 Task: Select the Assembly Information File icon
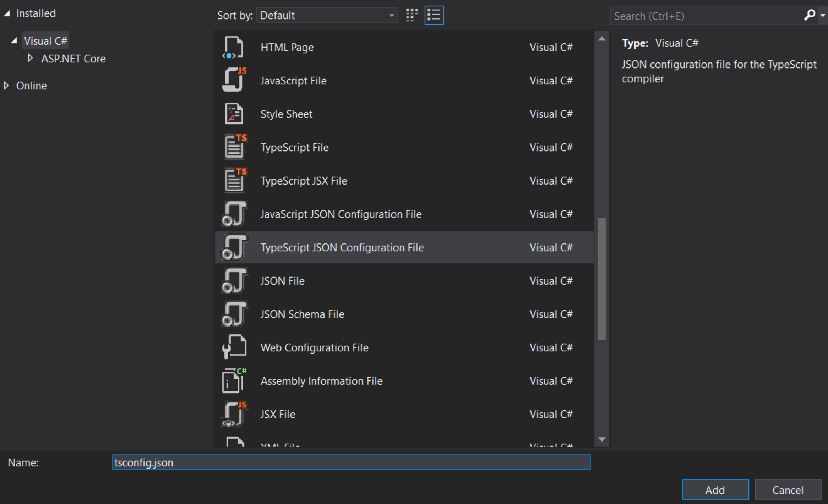(x=233, y=380)
